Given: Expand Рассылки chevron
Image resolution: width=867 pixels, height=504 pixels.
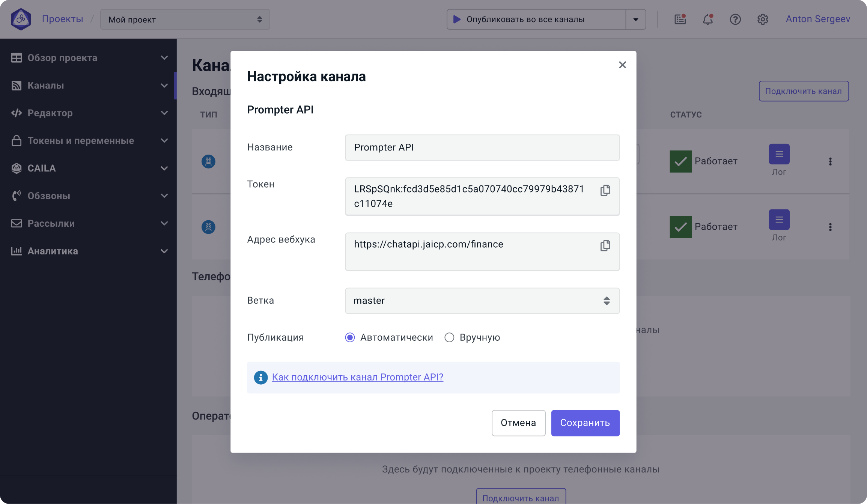Looking at the screenshot, I should pos(164,223).
